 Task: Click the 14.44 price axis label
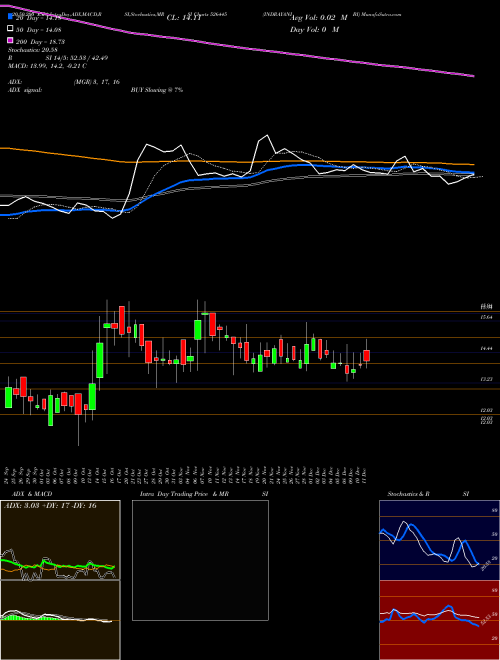(487, 349)
